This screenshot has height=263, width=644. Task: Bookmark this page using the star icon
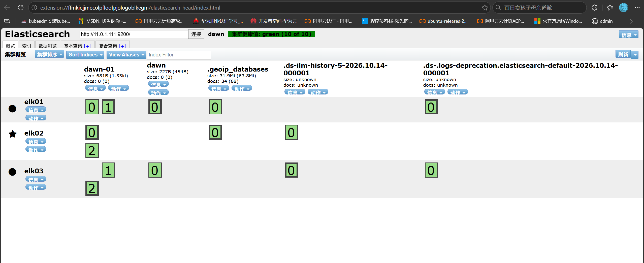[x=485, y=8]
